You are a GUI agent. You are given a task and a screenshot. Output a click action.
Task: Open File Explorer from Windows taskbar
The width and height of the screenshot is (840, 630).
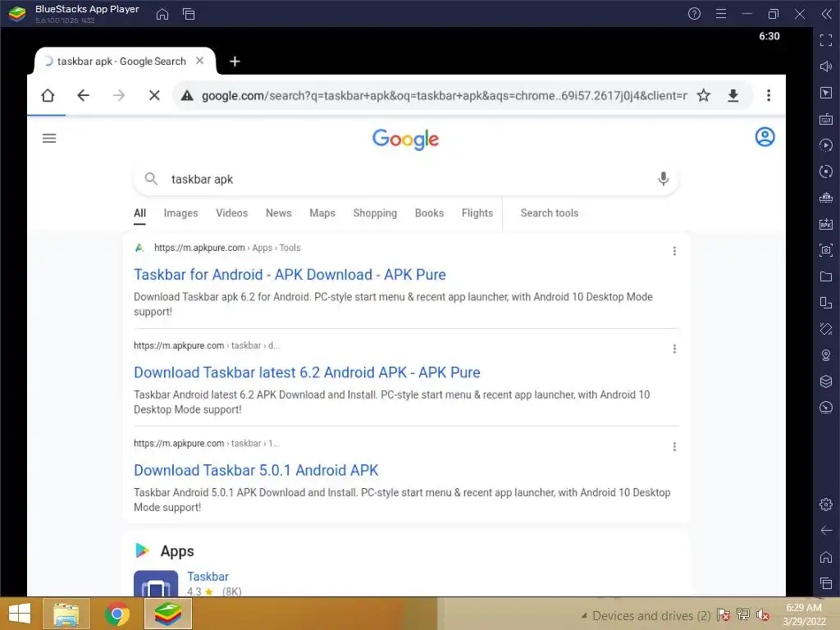(66, 614)
